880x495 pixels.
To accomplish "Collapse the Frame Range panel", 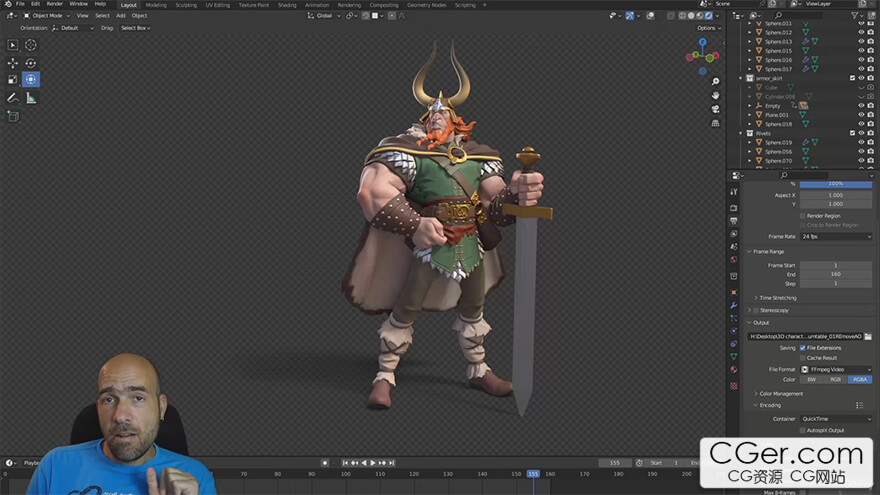I will tap(766, 251).
